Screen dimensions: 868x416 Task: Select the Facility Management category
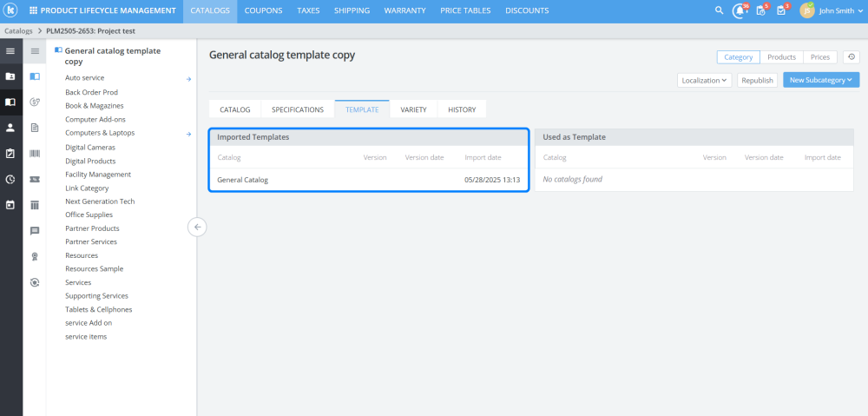pos(98,175)
